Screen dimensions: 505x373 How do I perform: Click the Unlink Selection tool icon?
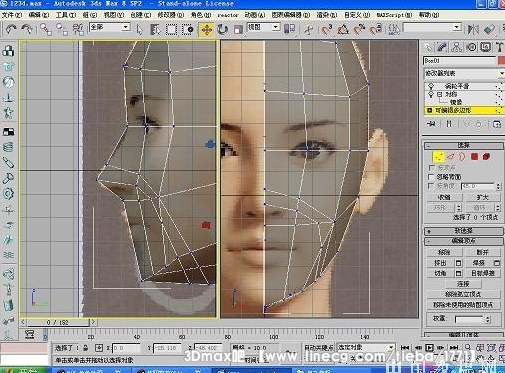click(62, 29)
